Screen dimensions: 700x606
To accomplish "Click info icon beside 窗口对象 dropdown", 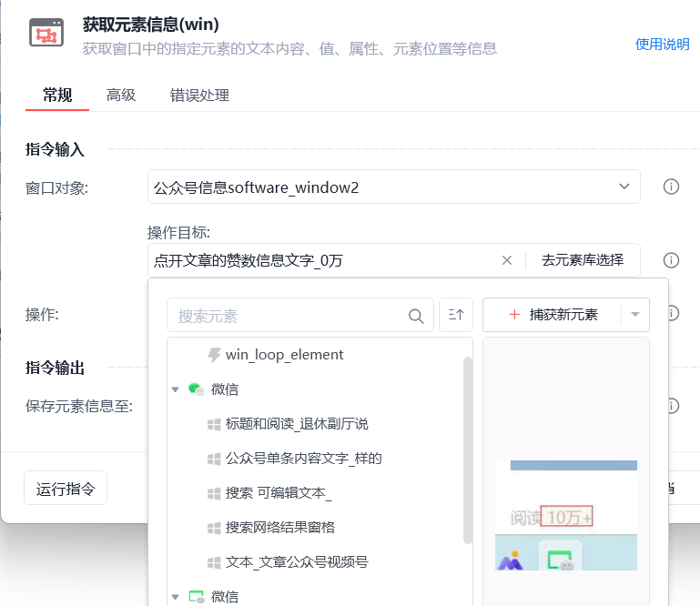I will tap(671, 187).
